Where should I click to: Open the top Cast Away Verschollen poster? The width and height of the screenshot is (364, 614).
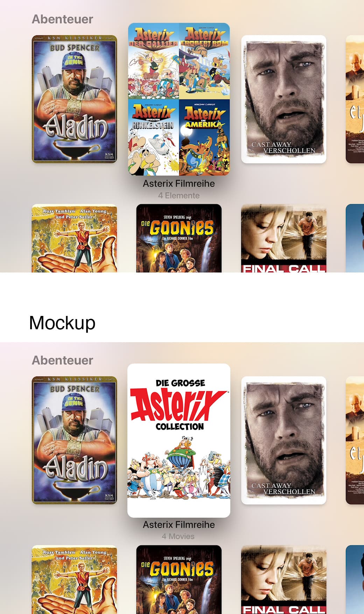[x=284, y=99]
